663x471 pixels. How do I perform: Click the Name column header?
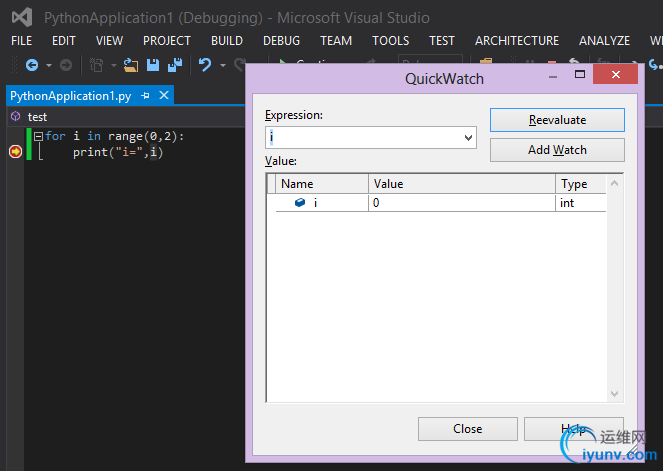click(322, 184)
